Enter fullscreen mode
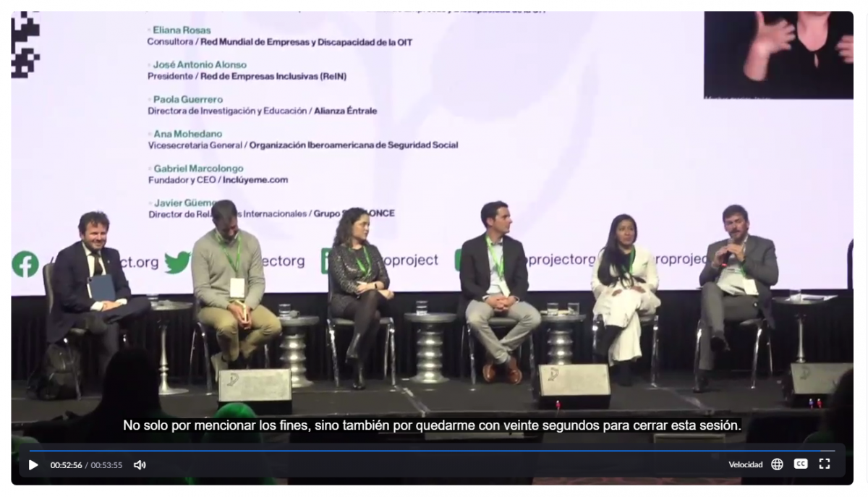 825,464
